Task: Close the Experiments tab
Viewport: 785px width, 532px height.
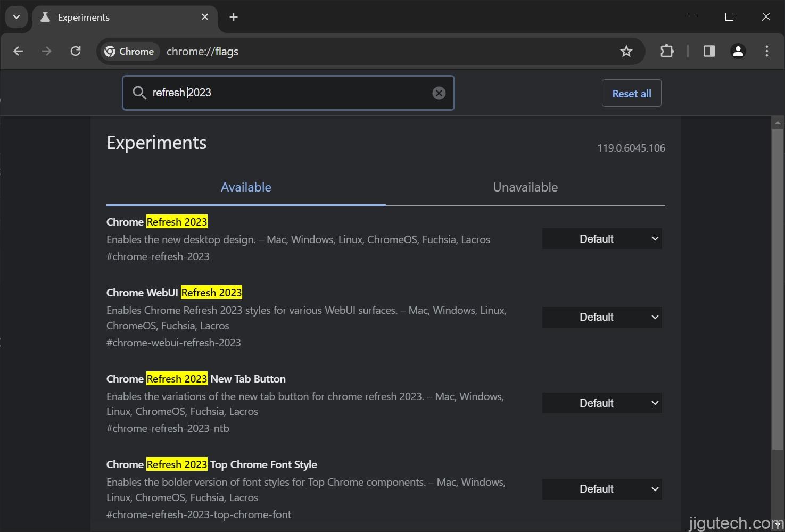Action: click(205, 17)
